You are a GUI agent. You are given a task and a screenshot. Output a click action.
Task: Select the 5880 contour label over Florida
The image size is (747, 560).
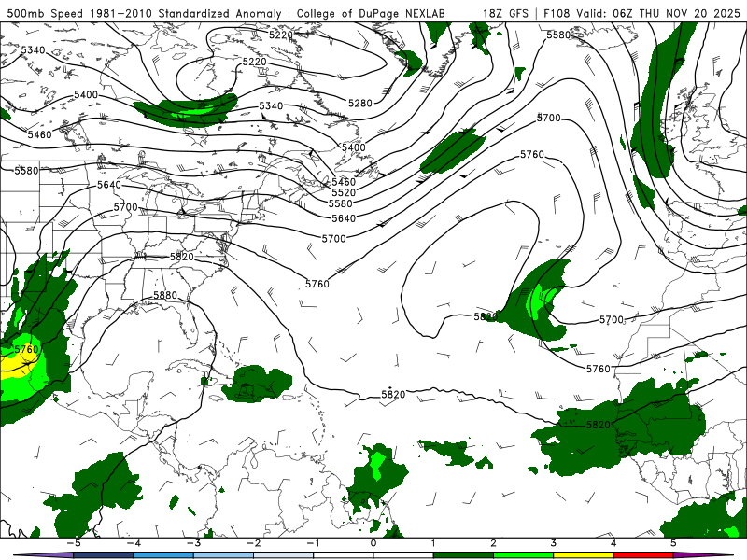165,295
